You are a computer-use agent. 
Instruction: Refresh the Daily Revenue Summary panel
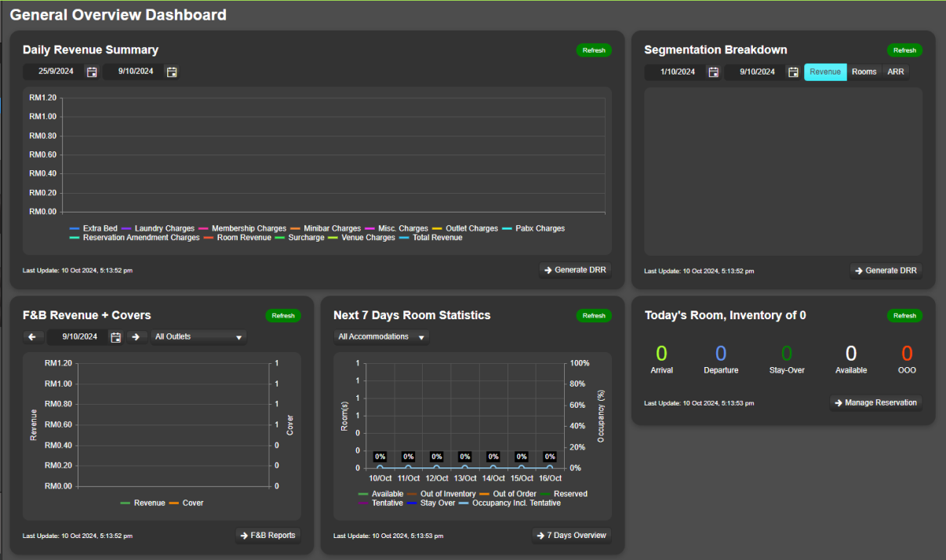(x=594, y=50)
